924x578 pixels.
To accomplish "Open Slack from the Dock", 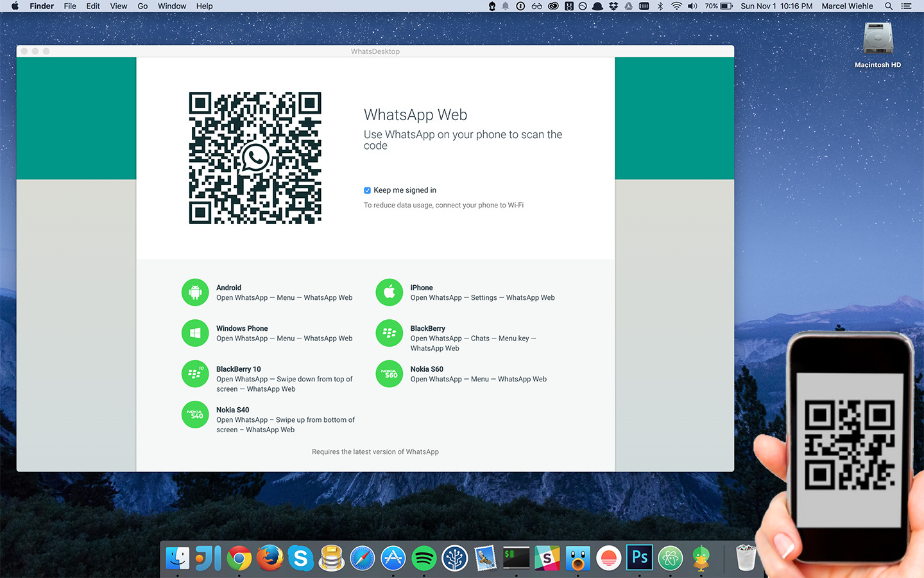I will click(547, 558).
